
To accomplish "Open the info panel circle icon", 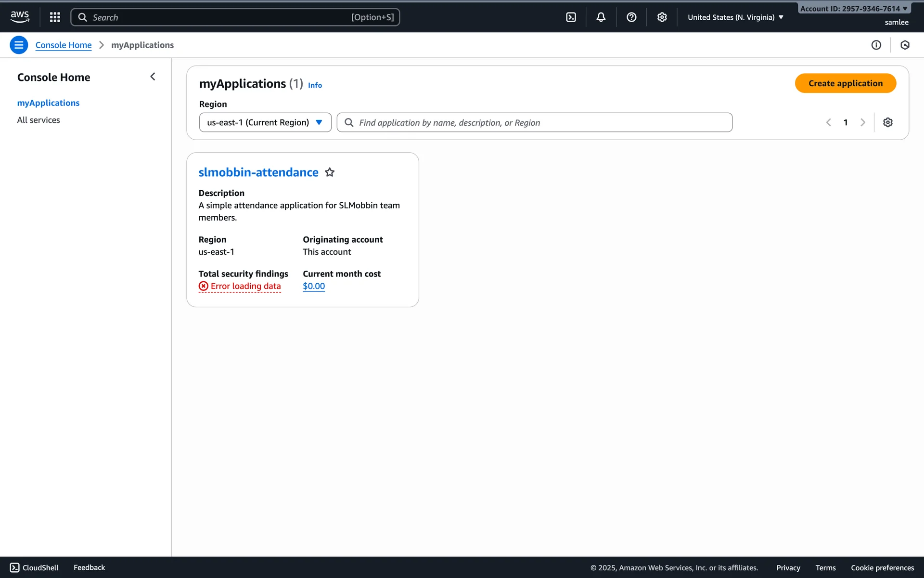I will [x=876, y=45].
